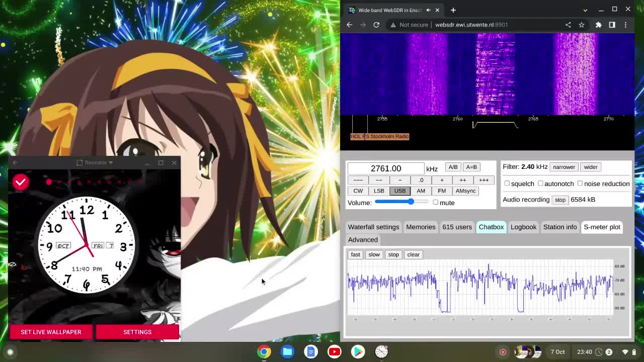Click the A=B button
Viewport: 644px width, 362px height.
click(471, 167)
